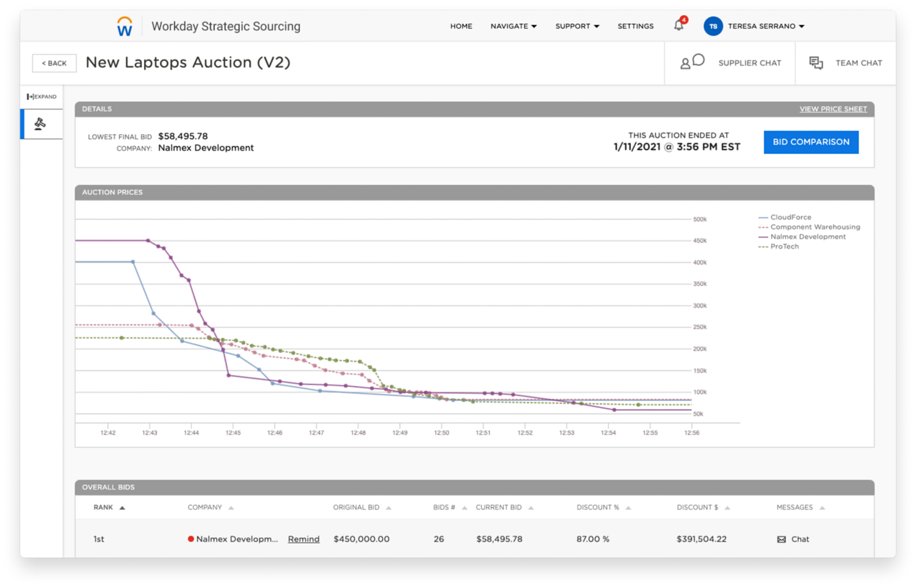Screen dimensions: 916x588
Task: Click the Overall Bids section header
Action: [474, 487]
